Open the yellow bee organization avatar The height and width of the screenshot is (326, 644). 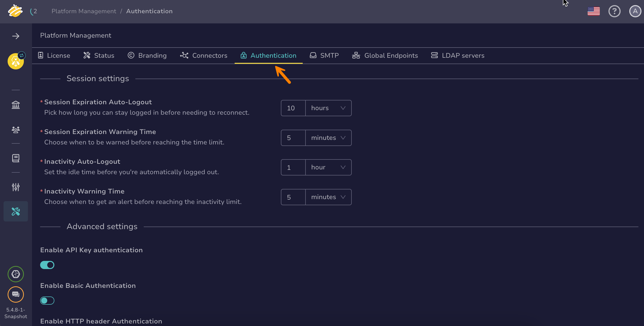16,61
